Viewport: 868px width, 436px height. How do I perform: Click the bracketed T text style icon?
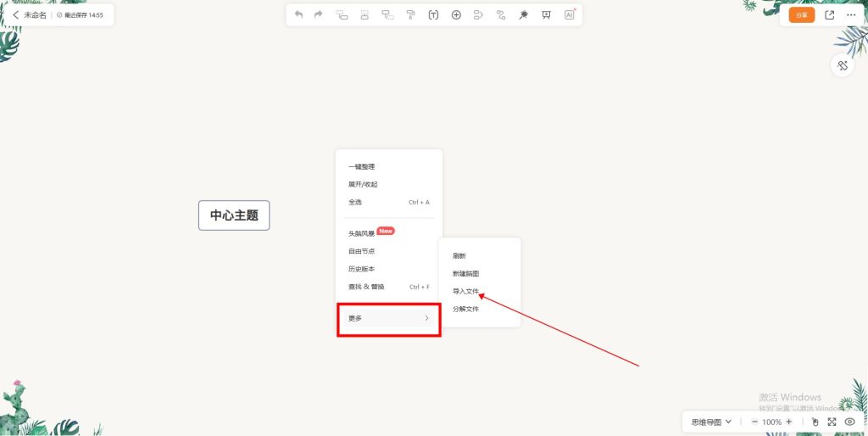tap(433, 15)
